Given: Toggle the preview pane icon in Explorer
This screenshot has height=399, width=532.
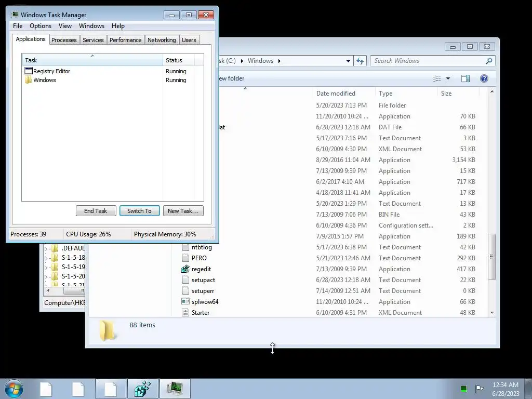Looking at the screenshot, I should tap(465, 78).
